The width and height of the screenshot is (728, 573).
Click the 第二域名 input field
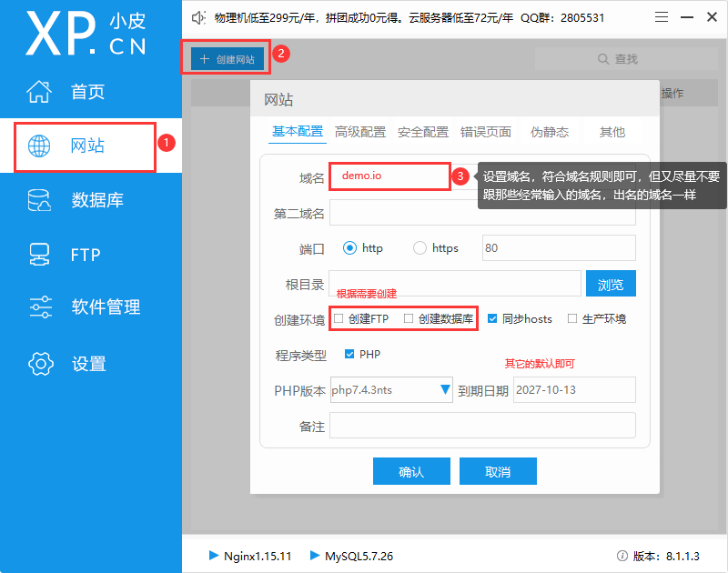click(482, 213)
